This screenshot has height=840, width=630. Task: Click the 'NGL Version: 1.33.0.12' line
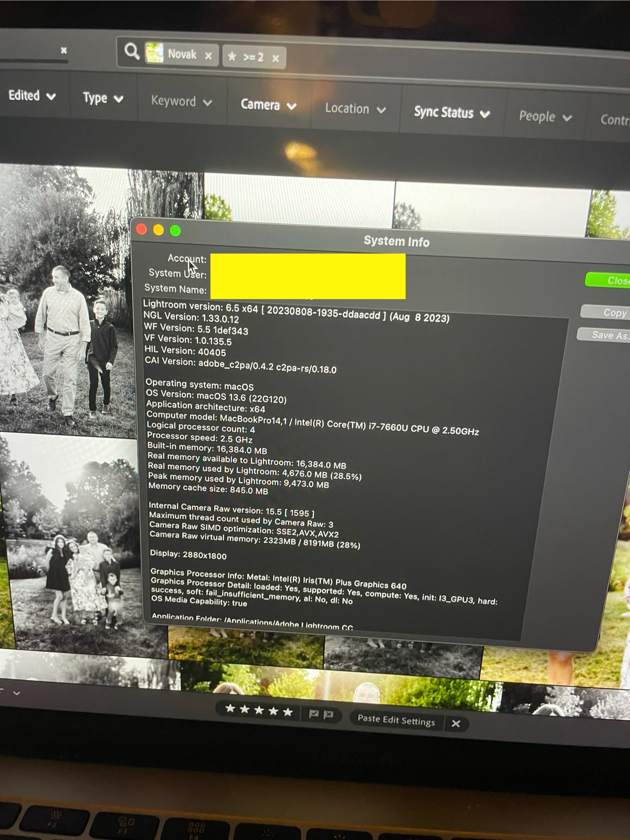pos(191,318)
